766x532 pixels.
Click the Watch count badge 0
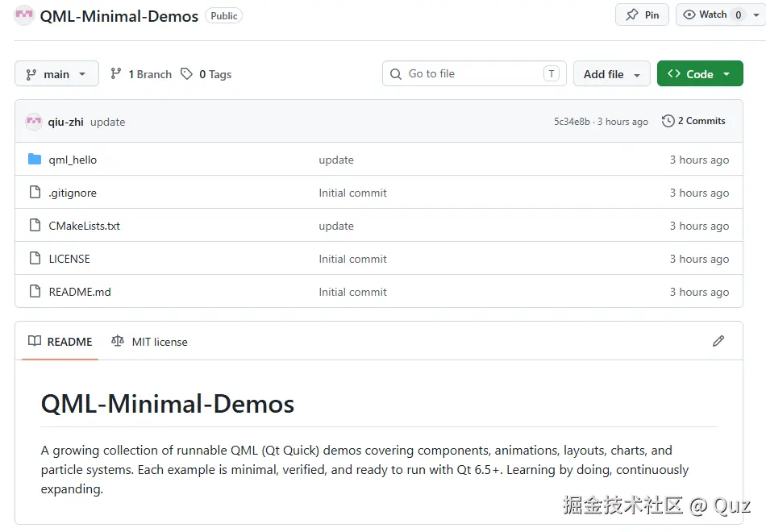click(x=738, y=15)
